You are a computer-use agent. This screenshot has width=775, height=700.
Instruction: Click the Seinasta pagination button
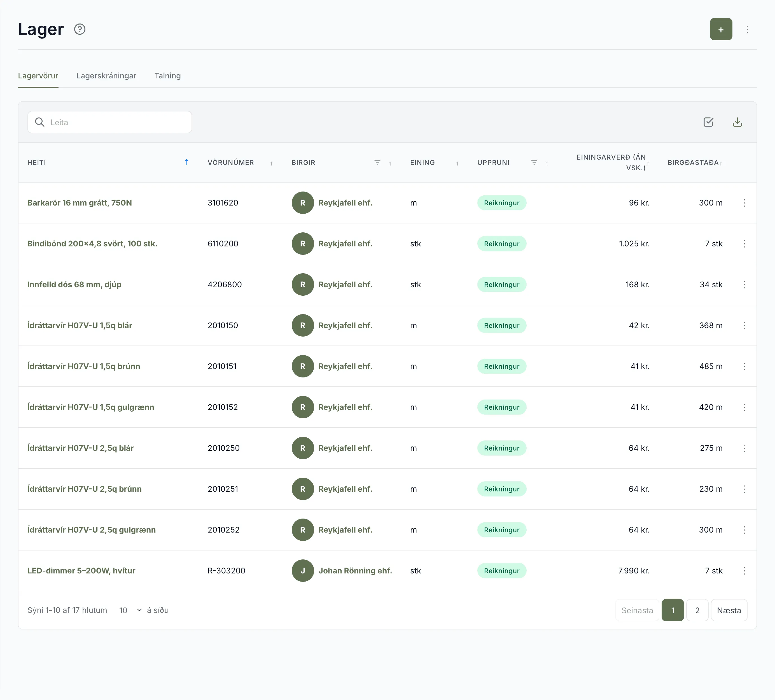(x=637, y=610)
